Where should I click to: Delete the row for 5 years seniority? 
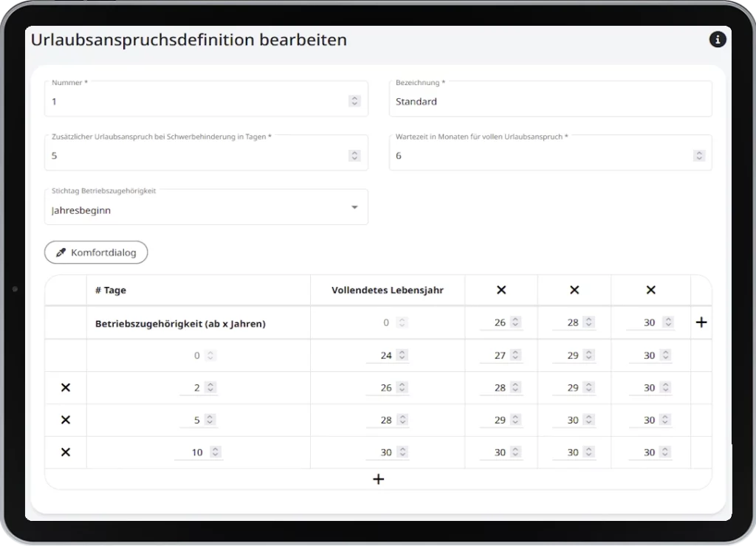tap(65, 420)
